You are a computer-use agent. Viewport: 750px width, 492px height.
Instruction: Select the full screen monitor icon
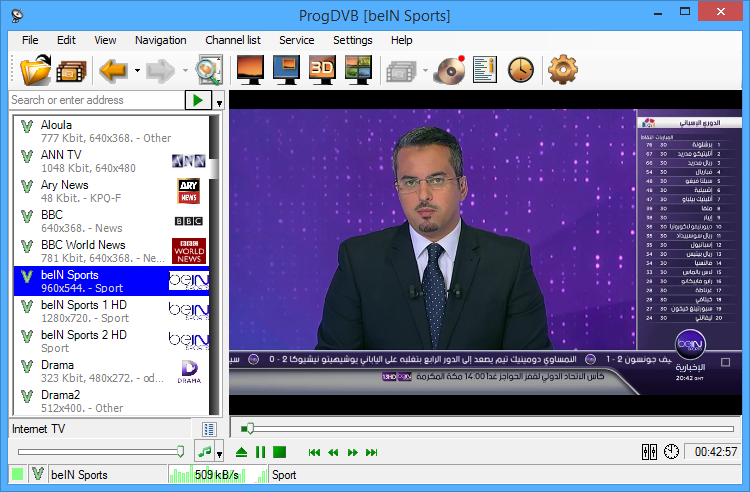[x=250, y=70]
